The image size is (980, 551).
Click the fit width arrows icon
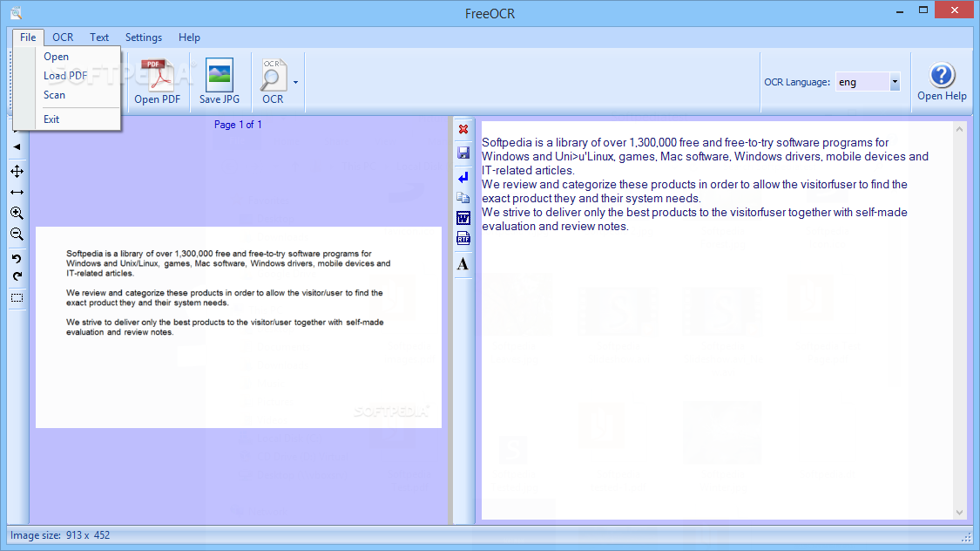pos(17,192)
